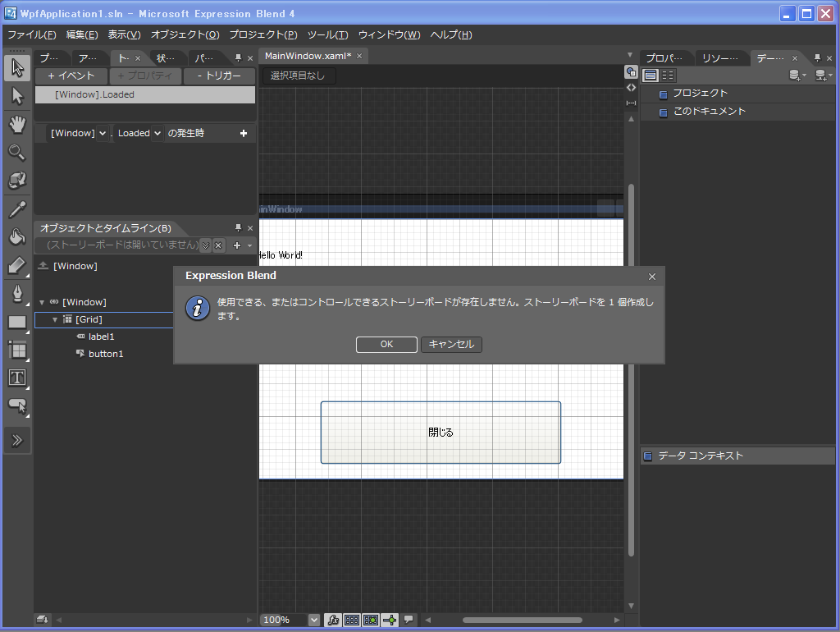840x632 pixels.
Task: Open the document tab list arrow
Action: coord(630,55)
